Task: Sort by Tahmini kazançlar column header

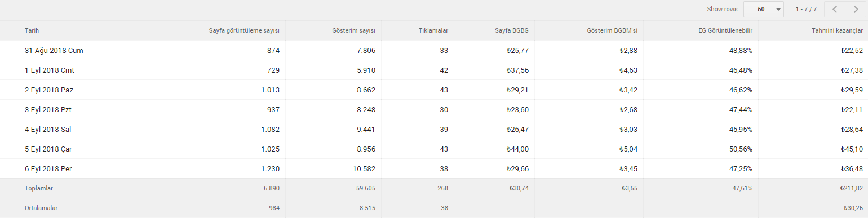Action: coord(837,30)
